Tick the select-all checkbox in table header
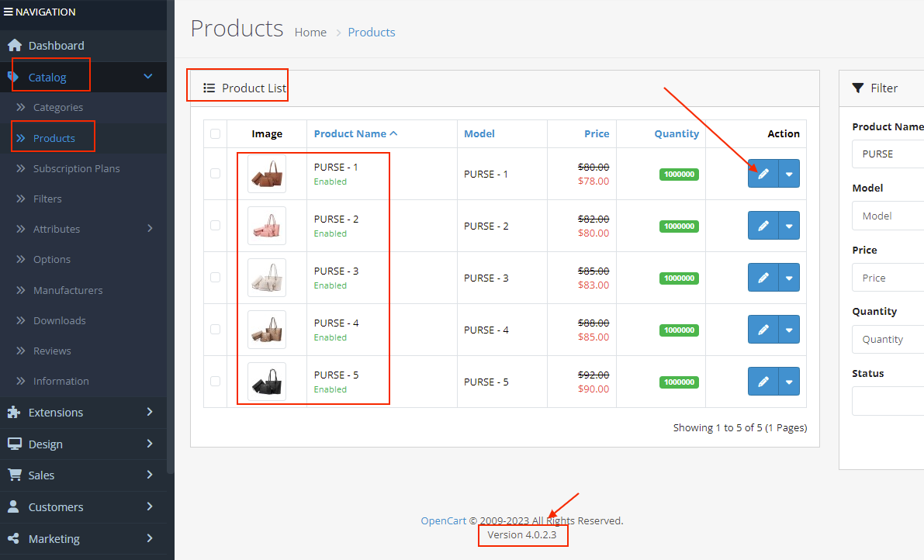Image resolution: width=924 pixels, height=560 pixels. tap(215, 134)
